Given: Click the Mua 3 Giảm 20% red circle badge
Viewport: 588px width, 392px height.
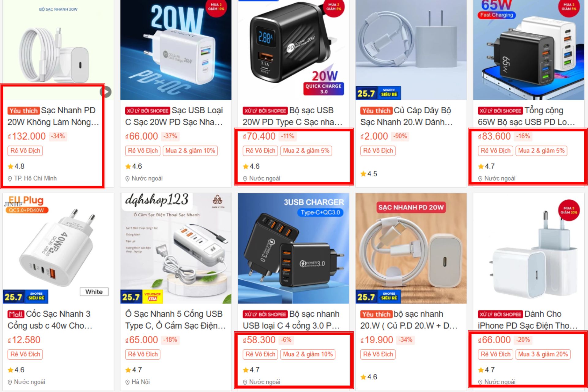Looking at the screenshot, I should point(569,210).
